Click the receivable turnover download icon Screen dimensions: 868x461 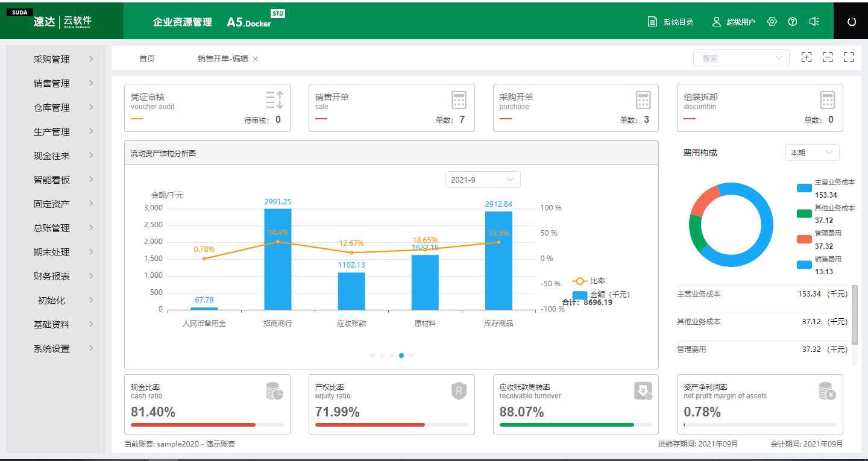[x=643, y=391]
